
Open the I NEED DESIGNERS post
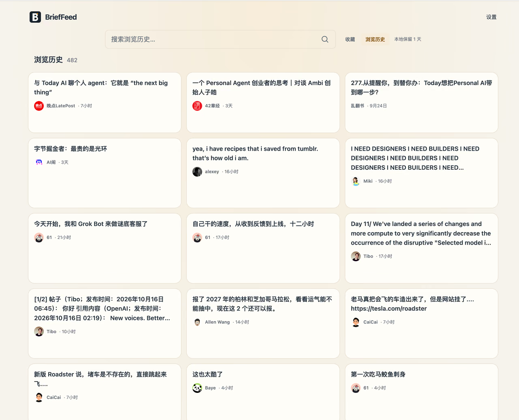(x=421, y=173)
